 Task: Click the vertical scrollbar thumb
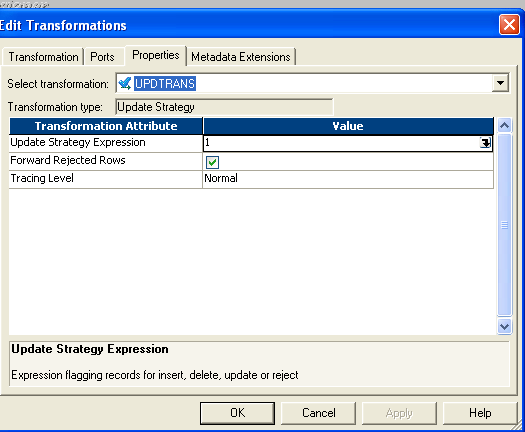(x=504, y=225)
